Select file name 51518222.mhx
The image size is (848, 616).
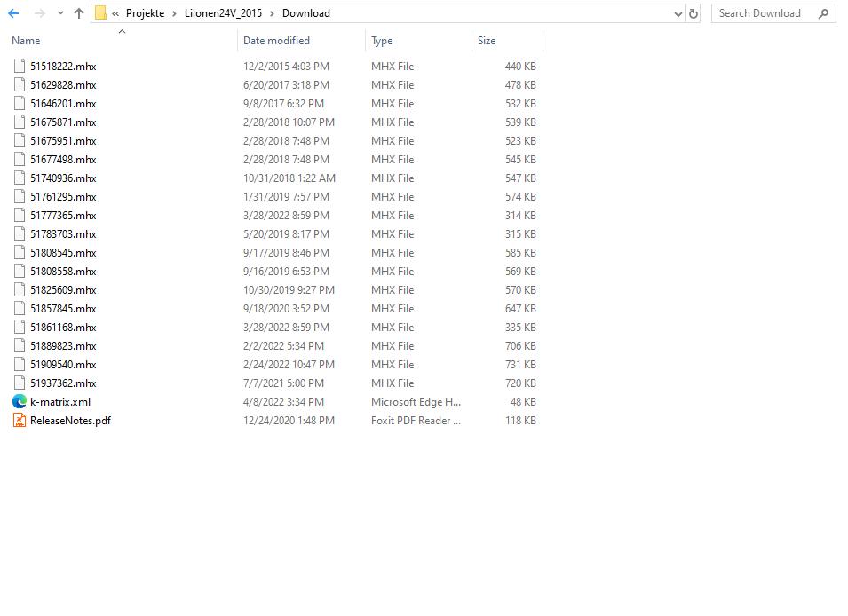pyautogui.click(x=63, y=66)
